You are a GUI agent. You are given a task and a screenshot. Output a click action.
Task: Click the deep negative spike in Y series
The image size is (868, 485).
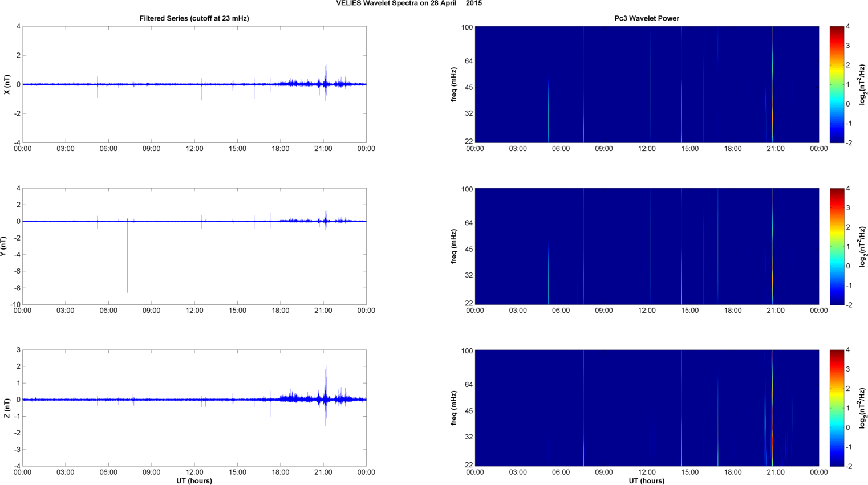127,256
